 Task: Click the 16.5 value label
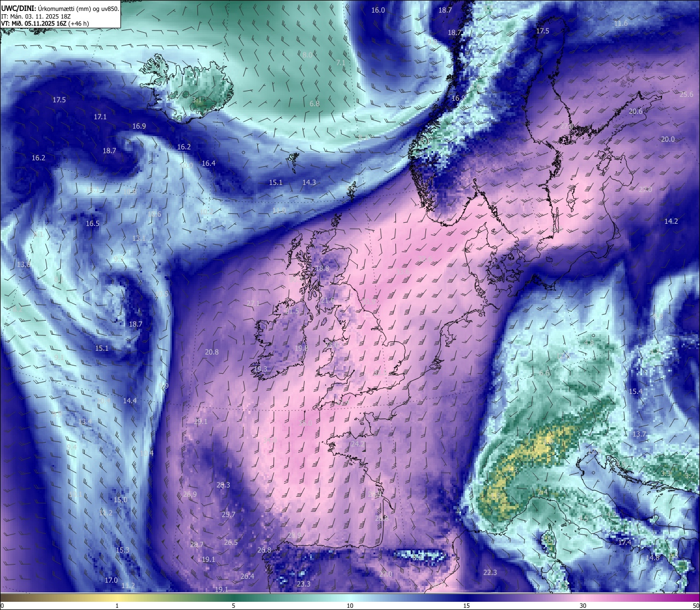(x=92, y=223)
